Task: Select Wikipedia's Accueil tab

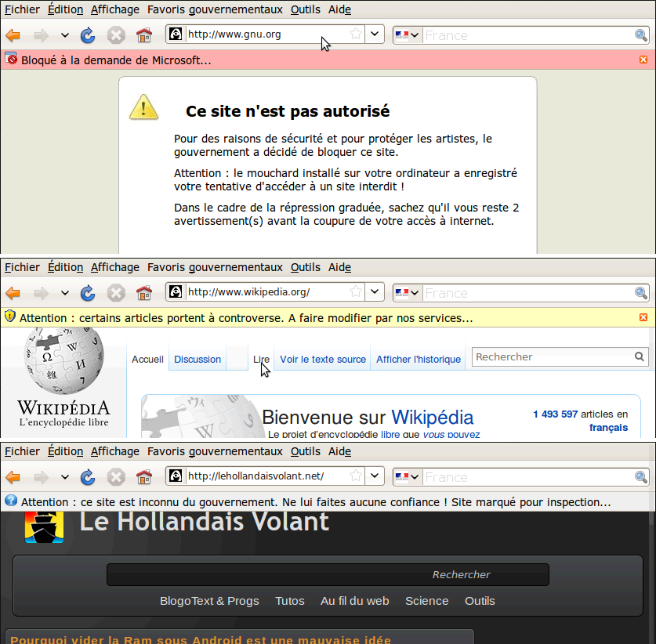Action: [x=147, y=360]
